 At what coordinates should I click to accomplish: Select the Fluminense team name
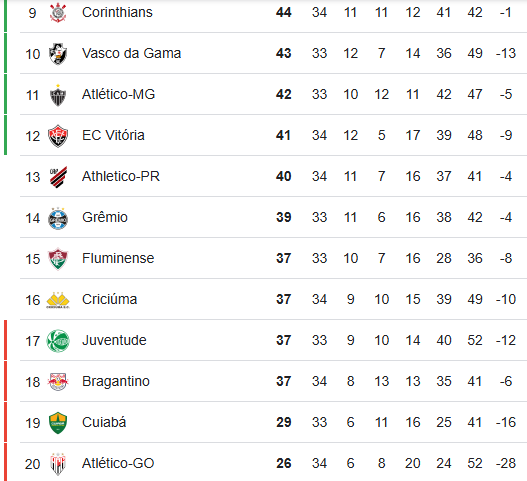(118, 258)
